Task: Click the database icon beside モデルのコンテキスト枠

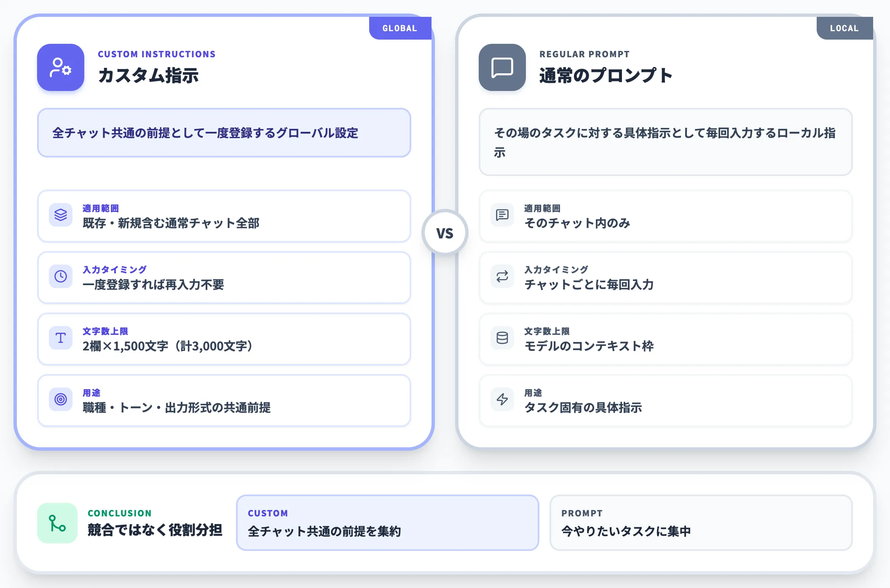Action: 502,338
